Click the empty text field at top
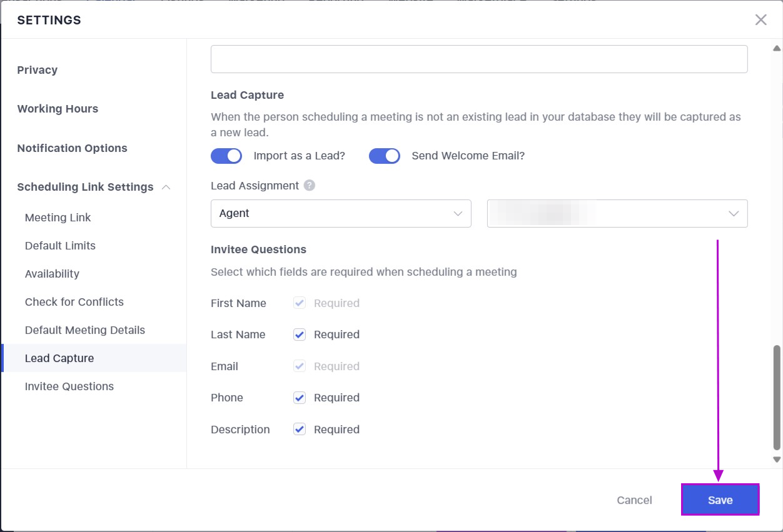Screen dimensions: 783x532 coord(479,59)
